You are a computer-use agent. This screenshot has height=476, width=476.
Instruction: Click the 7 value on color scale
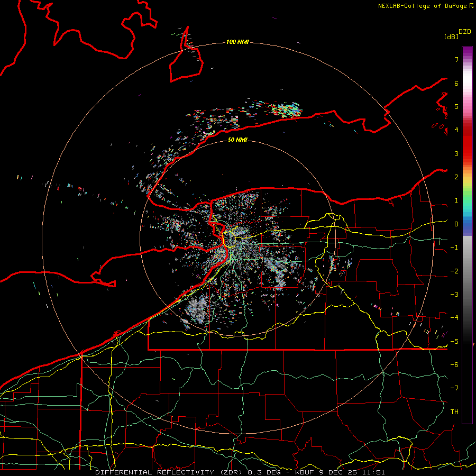(x=456, y=59)
